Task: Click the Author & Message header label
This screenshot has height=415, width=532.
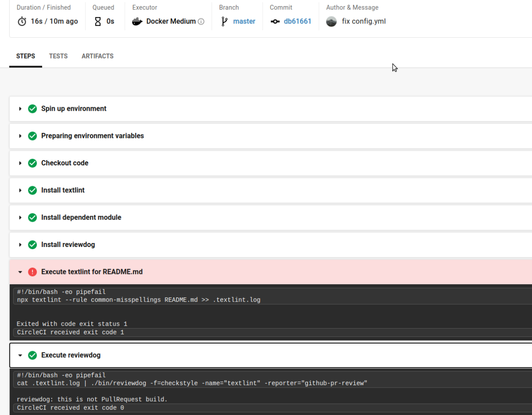Action: click(352, 8)
